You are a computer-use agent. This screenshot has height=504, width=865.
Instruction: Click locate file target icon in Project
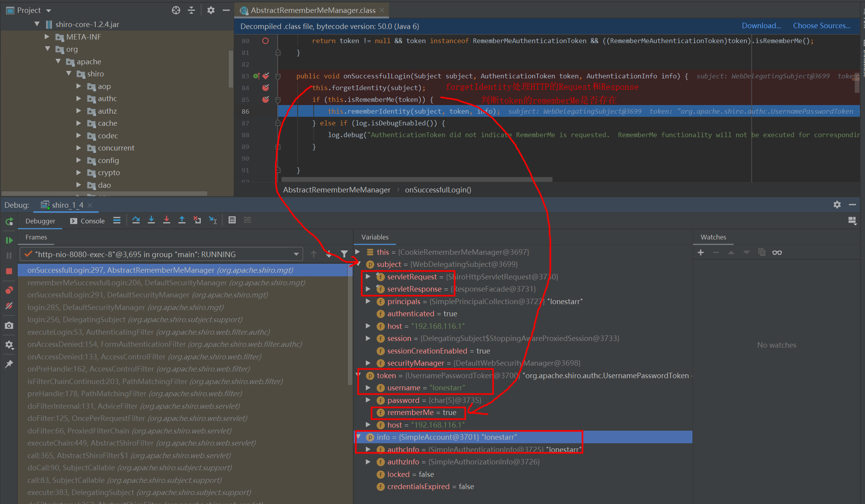coord(176,10)
